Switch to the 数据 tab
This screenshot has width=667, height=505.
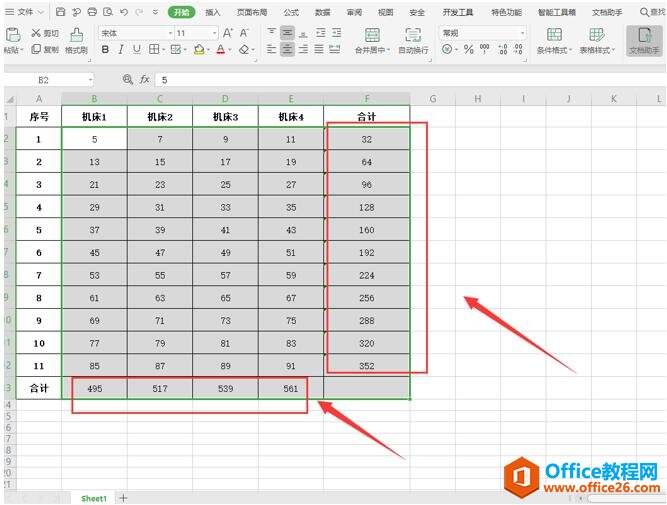click(322, 12)
